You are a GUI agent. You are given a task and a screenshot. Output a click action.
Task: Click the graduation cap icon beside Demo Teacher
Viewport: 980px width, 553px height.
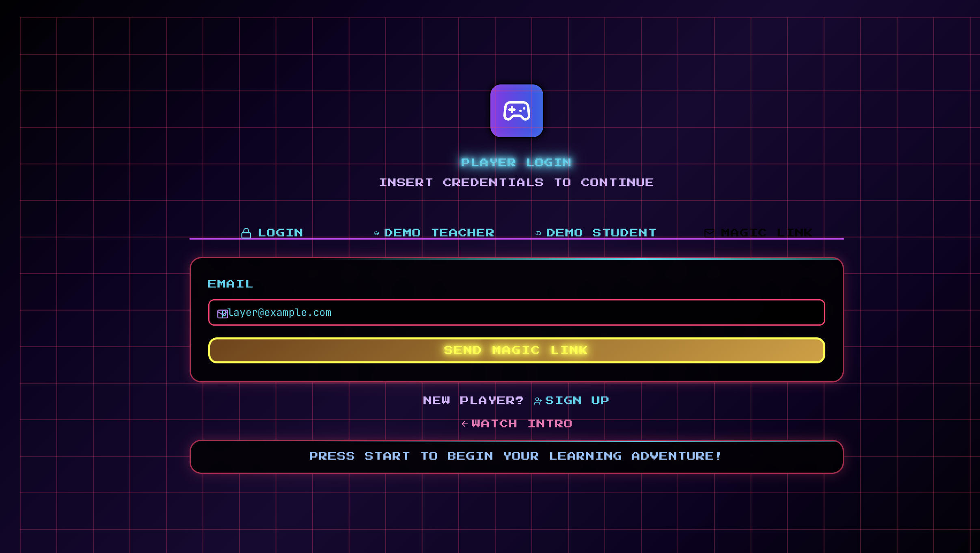click(x=376, y=233)
